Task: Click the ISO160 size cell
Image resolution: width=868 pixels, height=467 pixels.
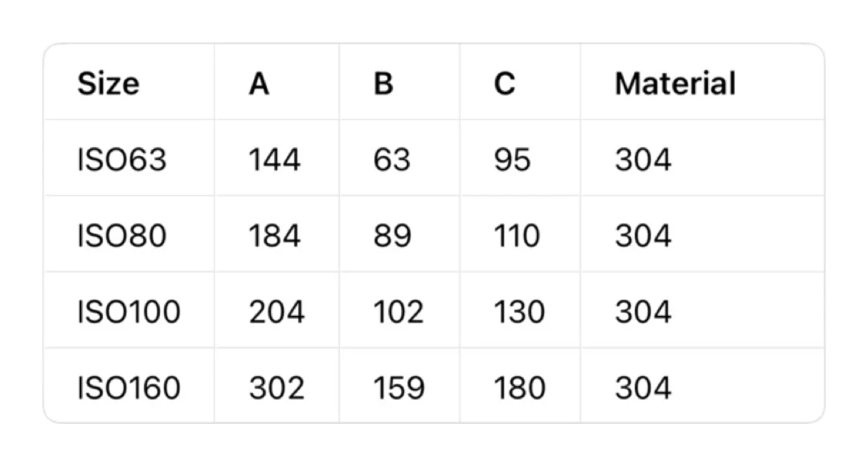Action: point(129,387)
